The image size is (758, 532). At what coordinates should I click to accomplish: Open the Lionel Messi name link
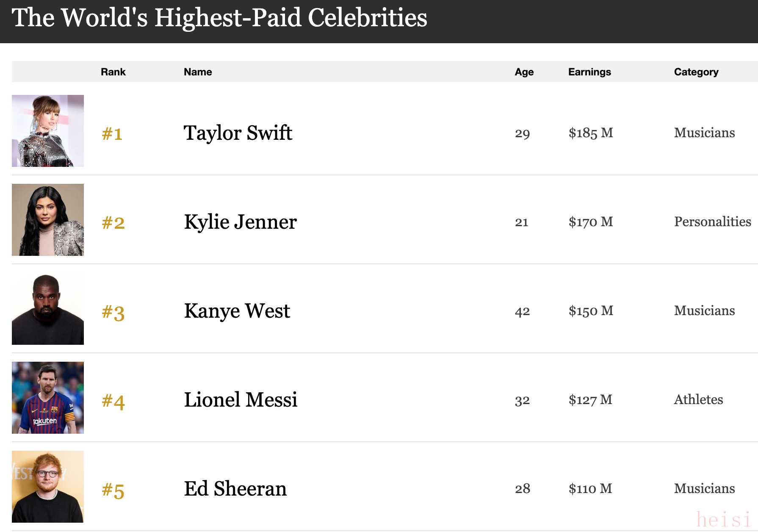[x=241, y=400]
